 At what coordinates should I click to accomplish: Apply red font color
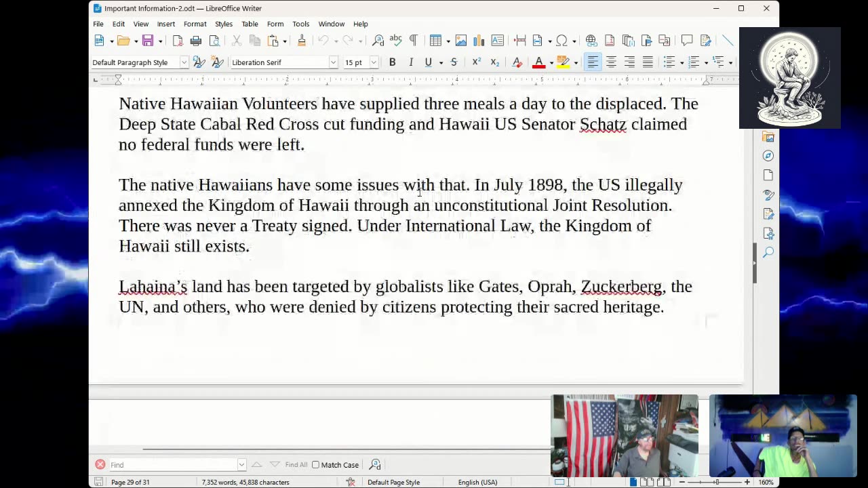pos(539,62)
